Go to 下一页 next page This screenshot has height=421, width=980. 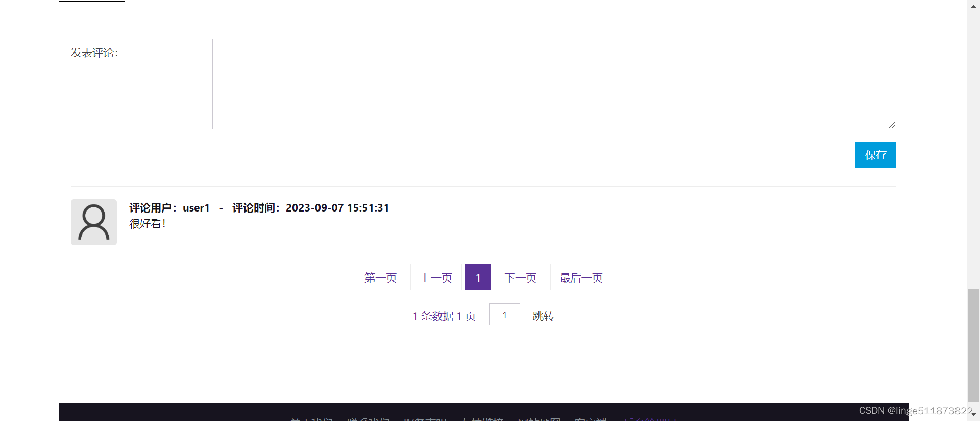pos(520,277)
